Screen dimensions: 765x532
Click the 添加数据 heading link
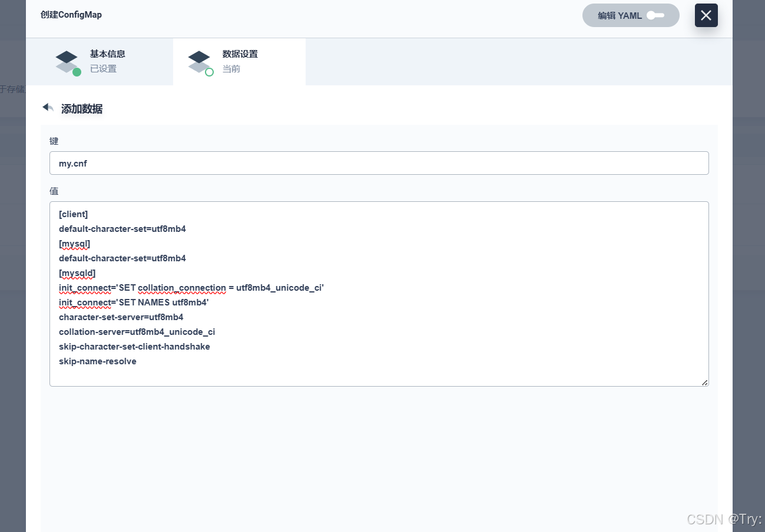click(x=82, y=109)
